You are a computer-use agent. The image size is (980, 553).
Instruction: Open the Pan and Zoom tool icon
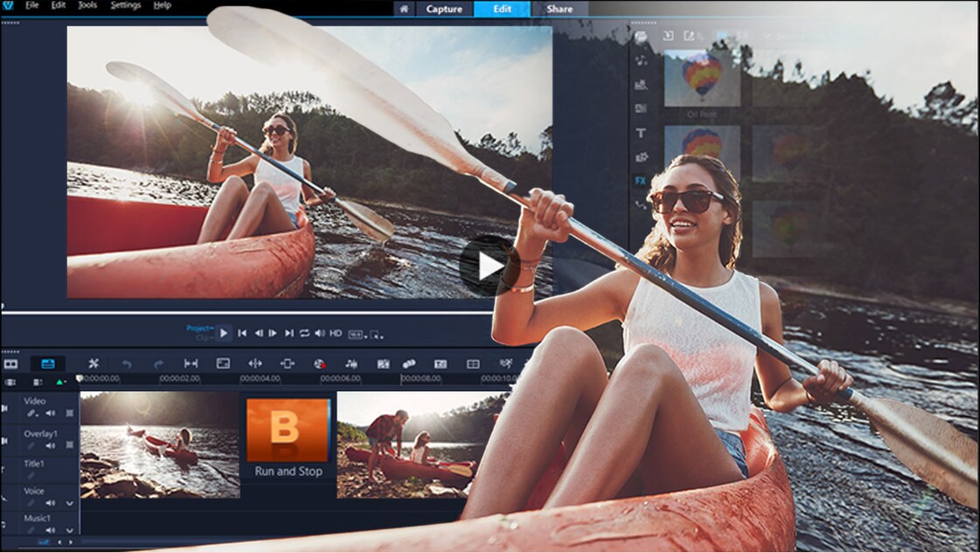coord(287,363)
